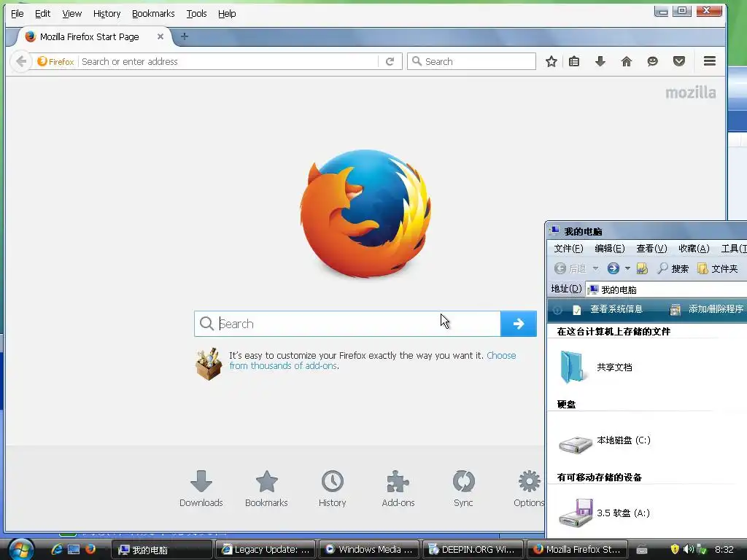
Task: Click the 8:32 system clock
Action: point(724,550)
